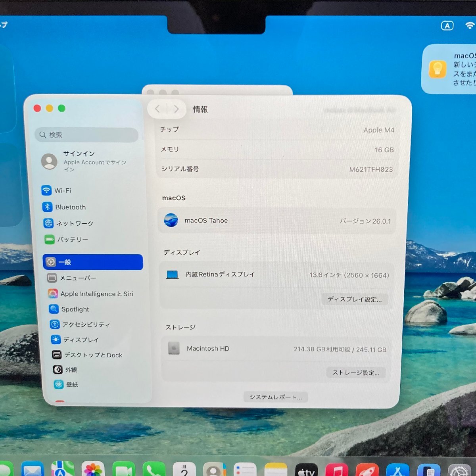Click the 内蔵Retinaディスプレイ laptop icon
476x476 pixels.
[x=173, y=274]
